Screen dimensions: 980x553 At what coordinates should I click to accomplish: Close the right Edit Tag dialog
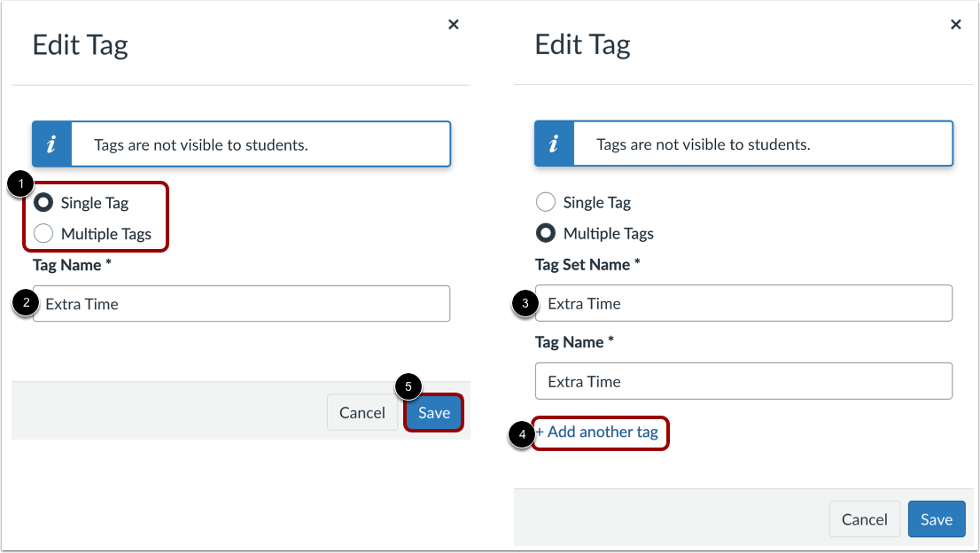[955, 24]
